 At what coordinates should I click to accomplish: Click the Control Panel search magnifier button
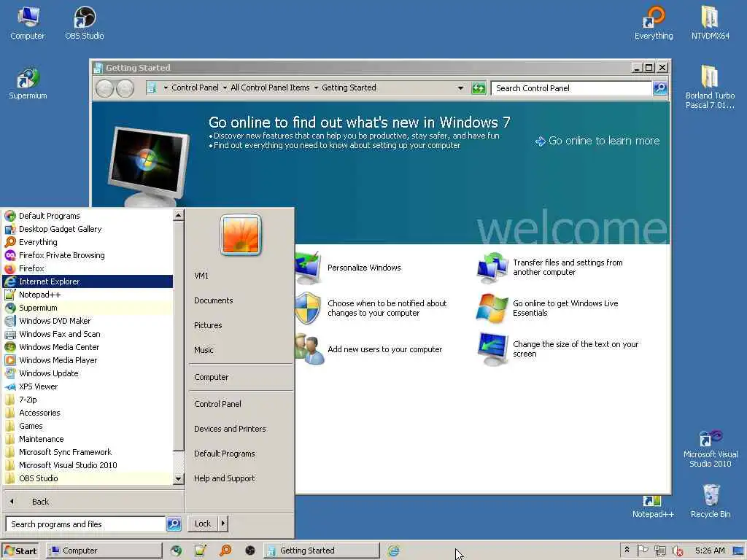tap(659, 88)
